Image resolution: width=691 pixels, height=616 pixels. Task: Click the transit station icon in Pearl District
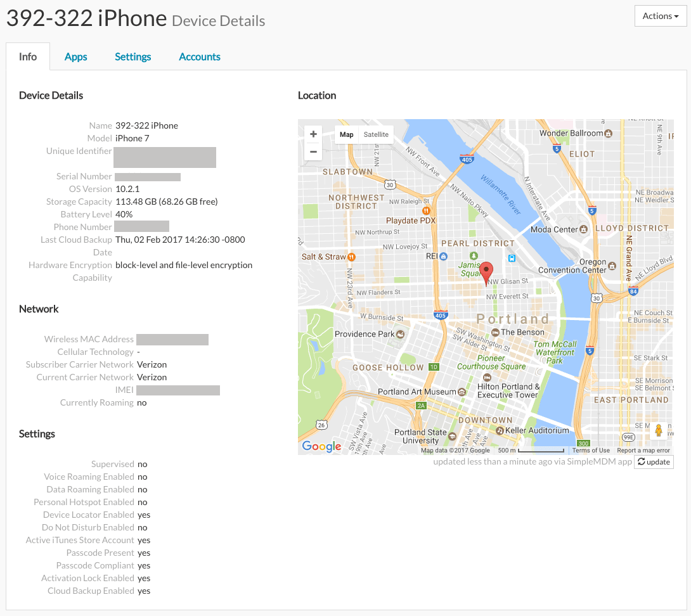pos(512,258)
